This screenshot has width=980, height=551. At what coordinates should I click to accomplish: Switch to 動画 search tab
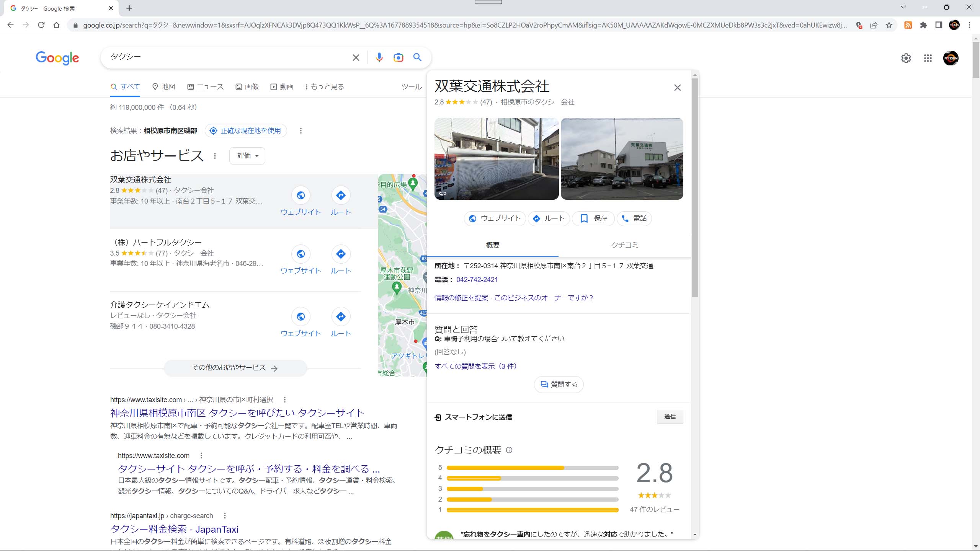[282, 87]
